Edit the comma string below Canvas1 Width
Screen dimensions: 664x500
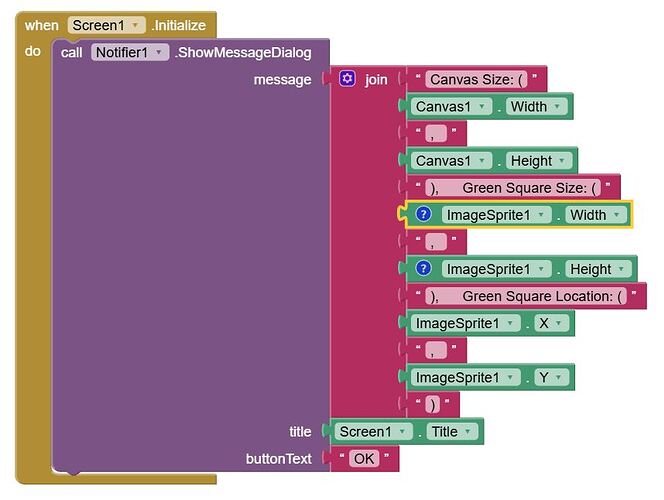pos(436,134)
